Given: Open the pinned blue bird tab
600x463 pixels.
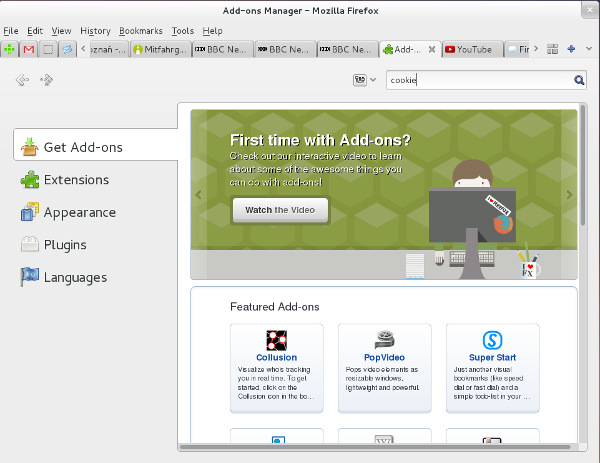Looking at the screenshot, I should pyautogui.click(x=67, y=49).
